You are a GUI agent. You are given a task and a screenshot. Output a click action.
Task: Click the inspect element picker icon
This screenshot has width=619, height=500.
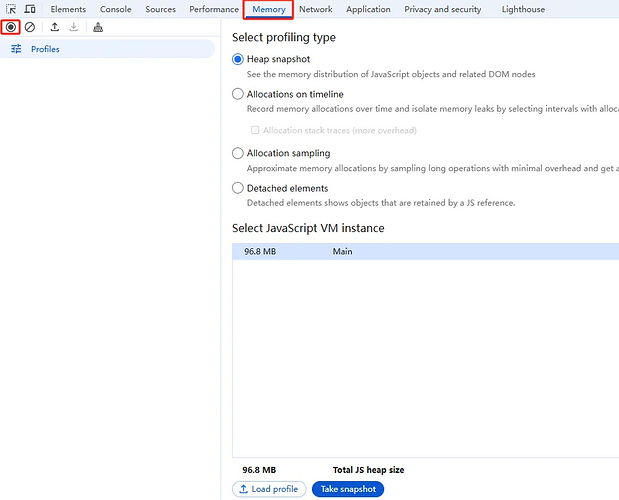[11, 9]
